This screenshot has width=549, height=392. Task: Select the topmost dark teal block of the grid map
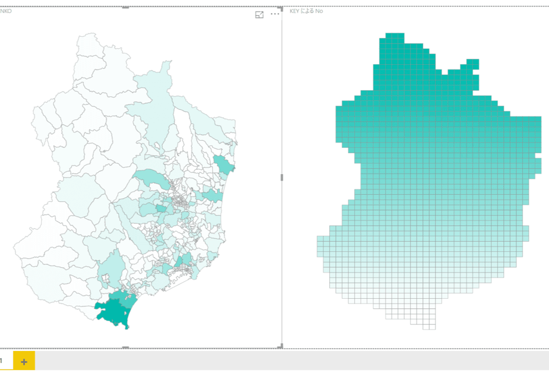pos(395,39)
